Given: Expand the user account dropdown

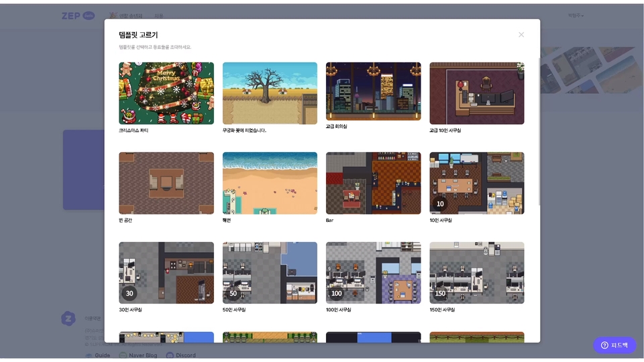Looking at the screenshot, I should [576, 15].
